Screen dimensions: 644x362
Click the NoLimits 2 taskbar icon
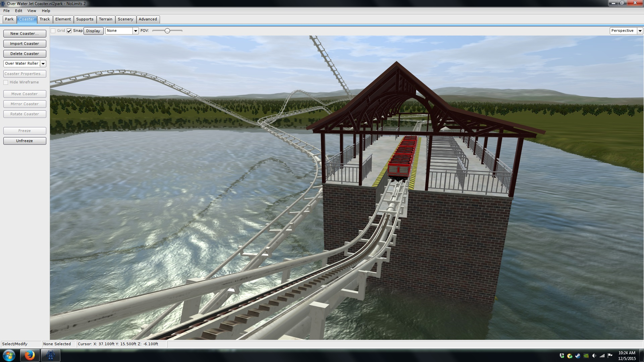[51, 355]
